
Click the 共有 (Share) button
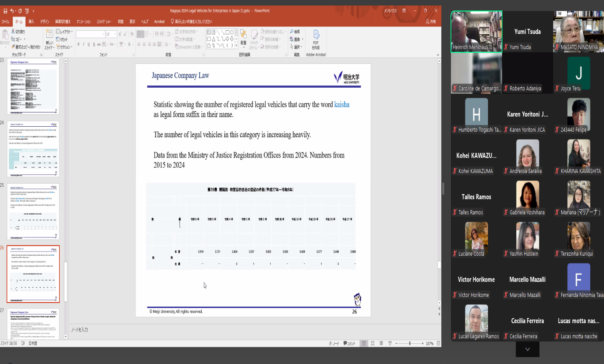coord(431,22)
